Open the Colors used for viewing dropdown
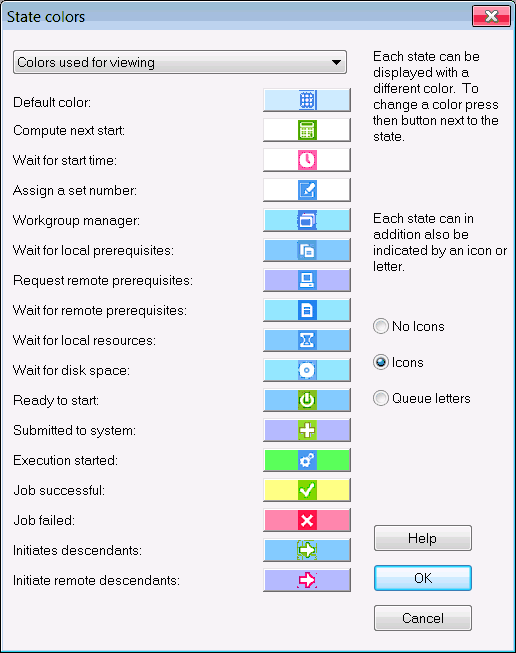 180,62
